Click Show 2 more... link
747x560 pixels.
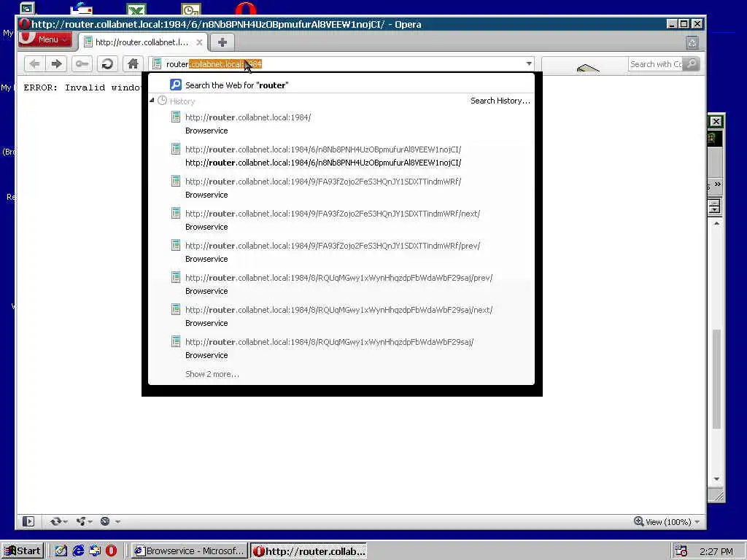click(212, 374)
